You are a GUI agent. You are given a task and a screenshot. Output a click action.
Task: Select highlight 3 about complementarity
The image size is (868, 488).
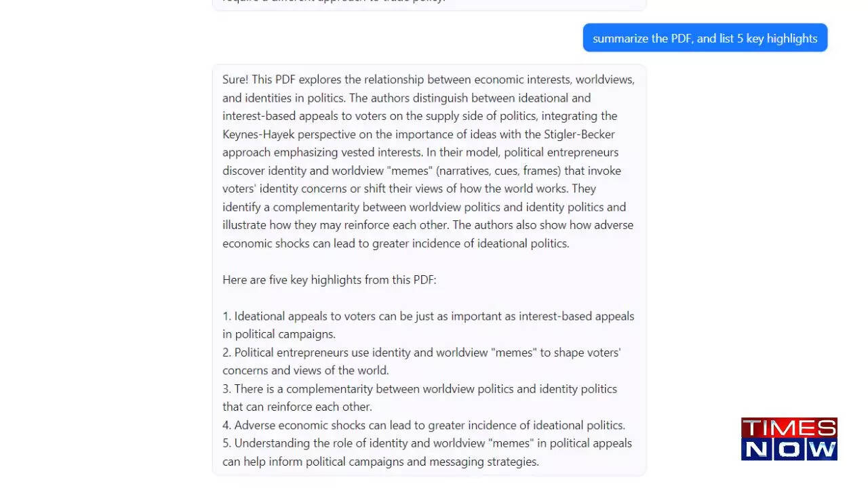click(x=420, y=398)
